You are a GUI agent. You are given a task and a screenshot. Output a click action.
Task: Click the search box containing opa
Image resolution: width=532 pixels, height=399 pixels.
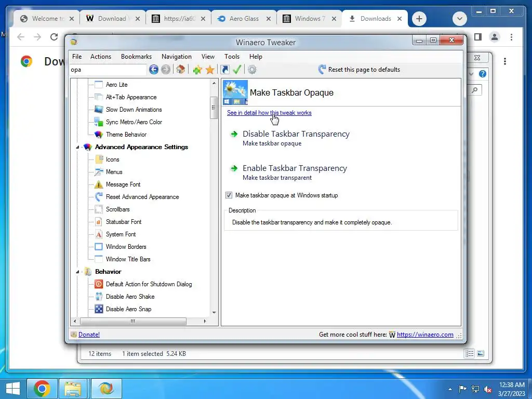click(108, 70)
